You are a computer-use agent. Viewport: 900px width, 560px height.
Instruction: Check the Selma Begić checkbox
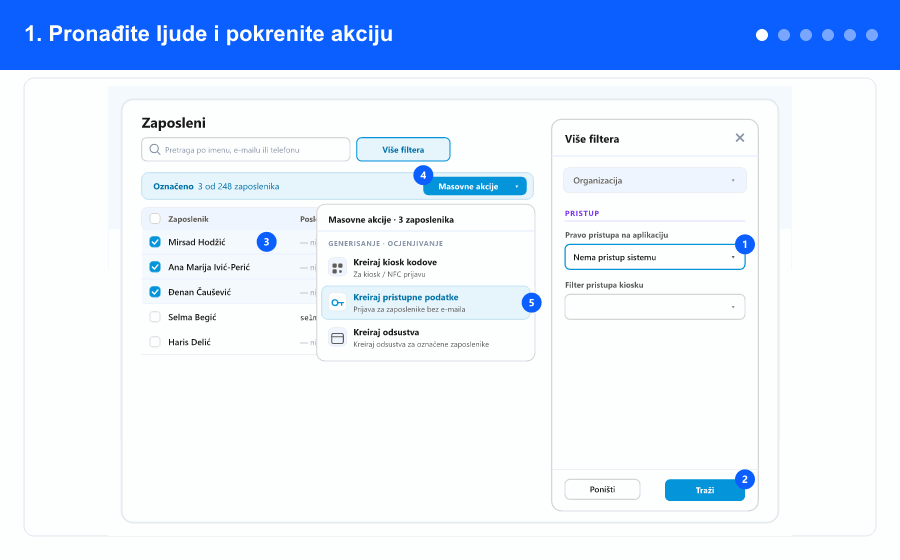pyautogui.click(x=155, y=317)
